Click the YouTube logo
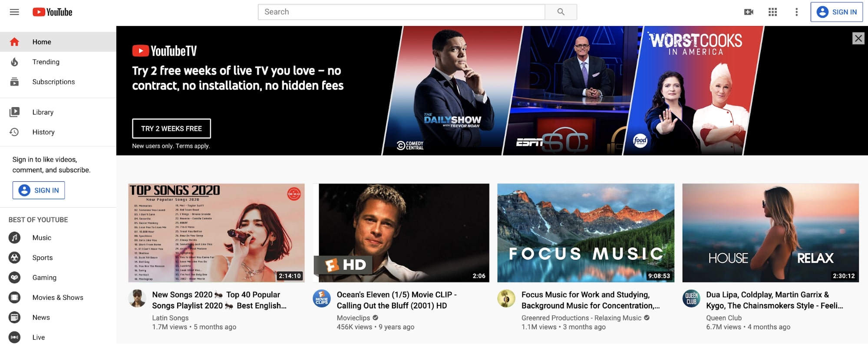The image size is (868, 344). click(52, 12)
